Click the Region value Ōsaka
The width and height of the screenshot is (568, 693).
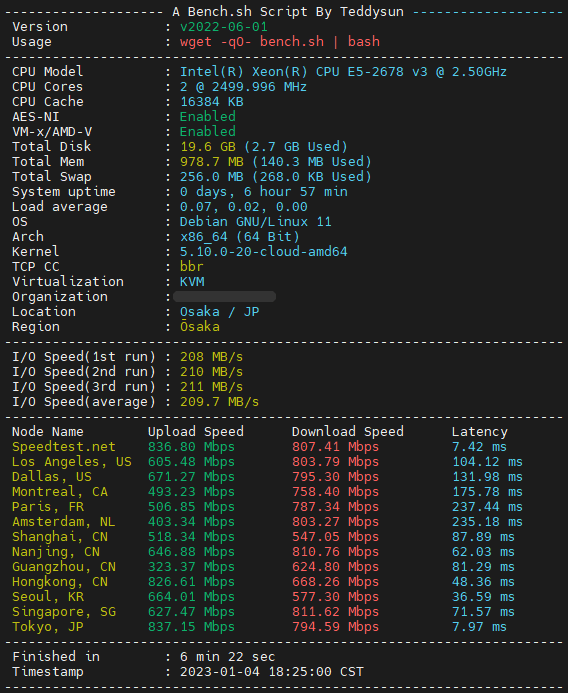(200, 327)
